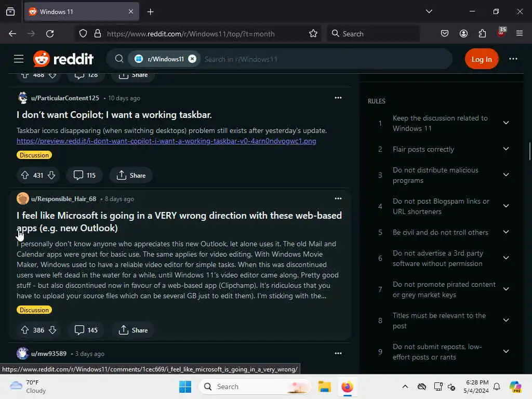Open the List all tabs dropdown
The image size is (532, 399).
429,11
